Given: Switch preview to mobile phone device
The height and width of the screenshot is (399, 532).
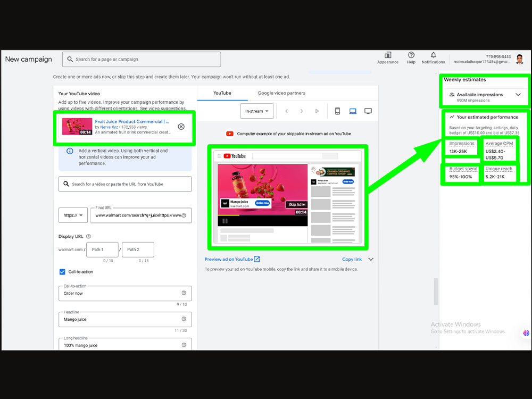Looking at the screenshot, I should tap(338, 111).
